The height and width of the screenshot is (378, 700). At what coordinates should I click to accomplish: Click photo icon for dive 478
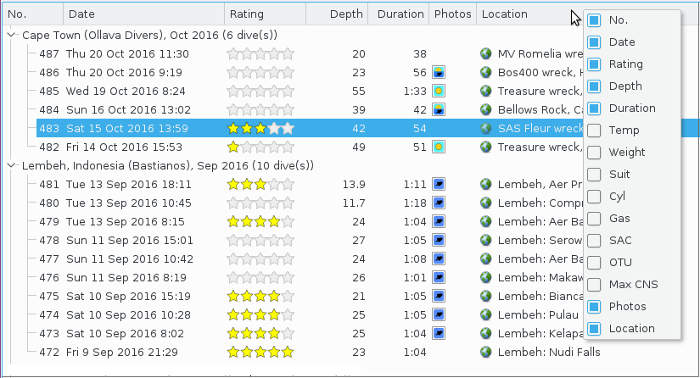coord(438,240)
